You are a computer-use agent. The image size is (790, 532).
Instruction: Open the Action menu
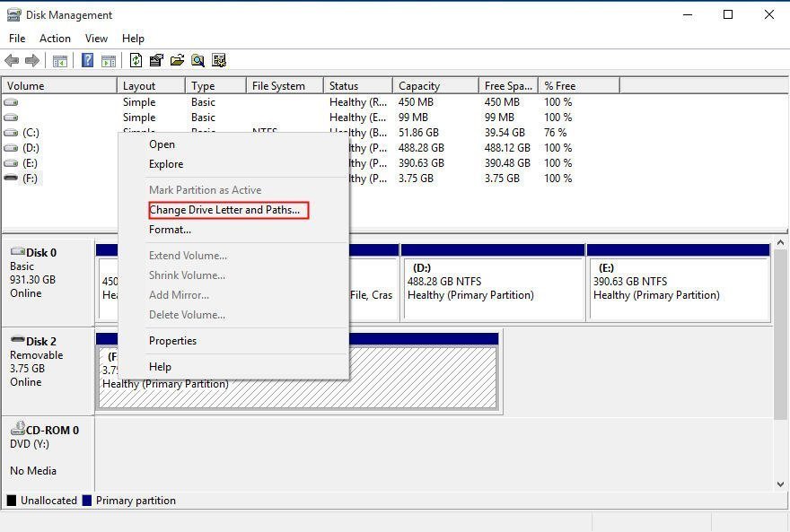55,39
